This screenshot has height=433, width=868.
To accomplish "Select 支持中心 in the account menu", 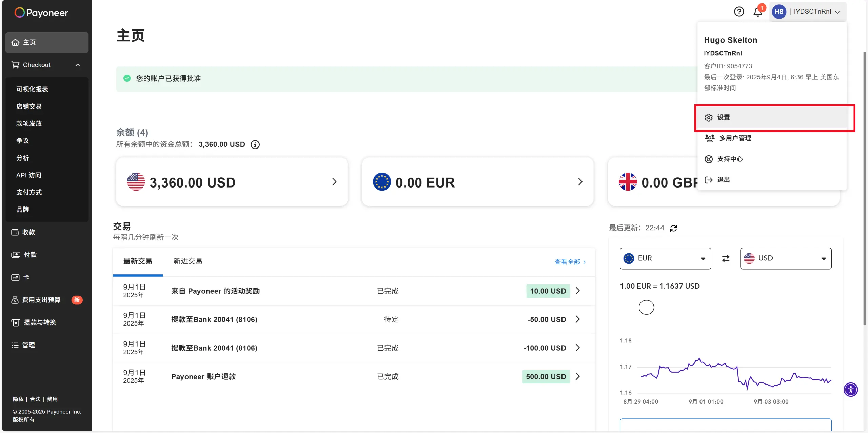I will [x=772, y=159].
